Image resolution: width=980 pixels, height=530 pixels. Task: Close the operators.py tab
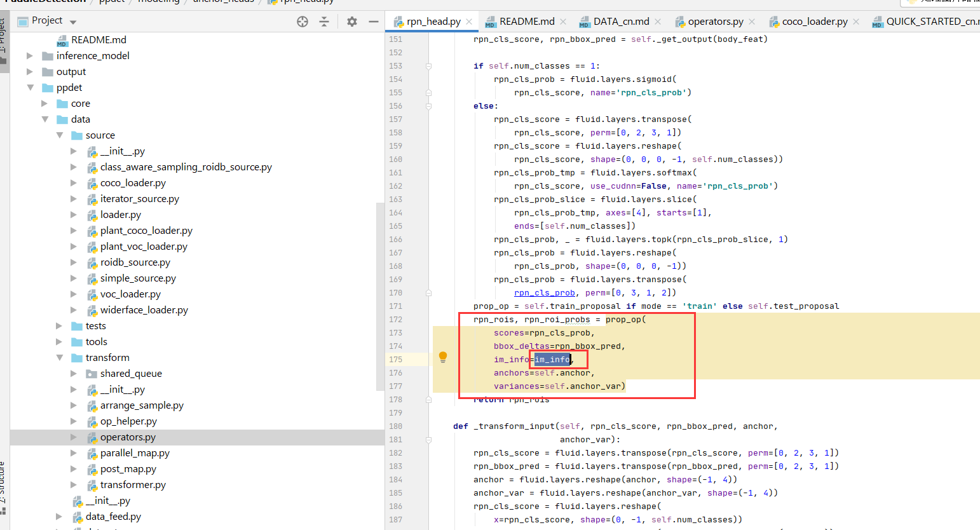[752, 22]
